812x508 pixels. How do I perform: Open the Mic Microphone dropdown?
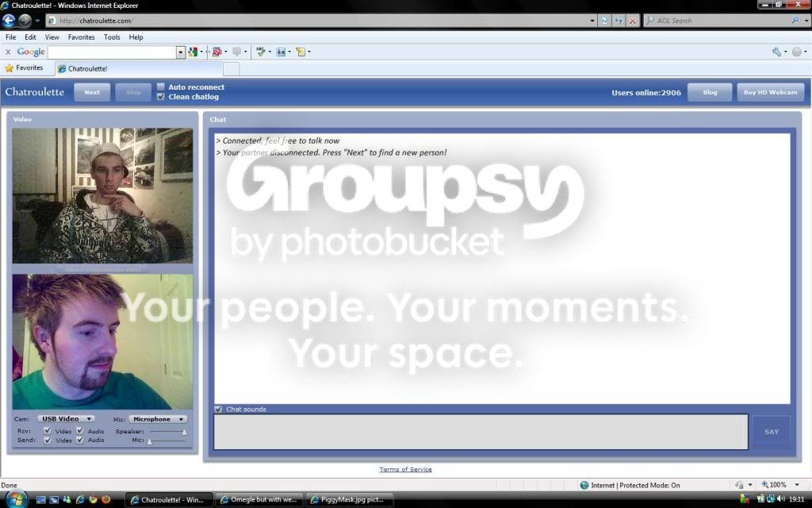point(158,419)
